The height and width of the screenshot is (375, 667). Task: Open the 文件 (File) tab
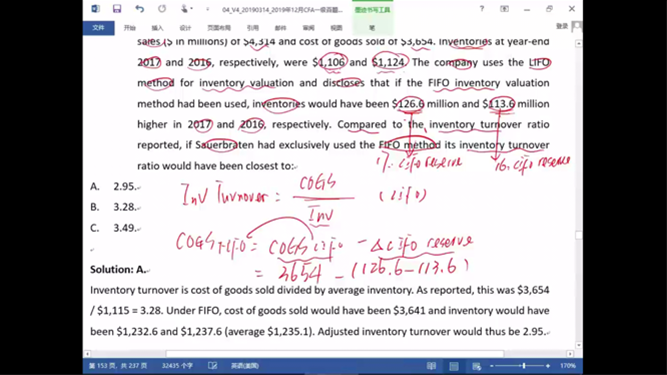(x=98, y=28)
